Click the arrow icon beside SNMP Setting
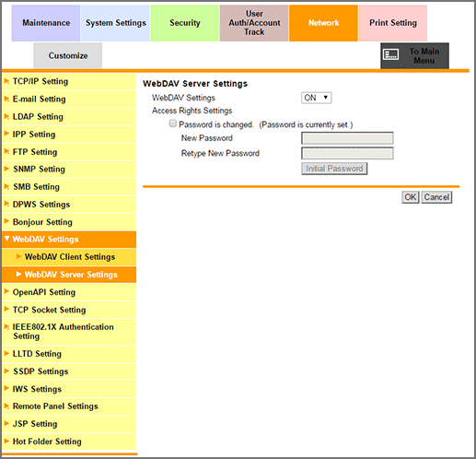Screen dimensions: 476x459 pyautogui.click(x=6, y=169)
